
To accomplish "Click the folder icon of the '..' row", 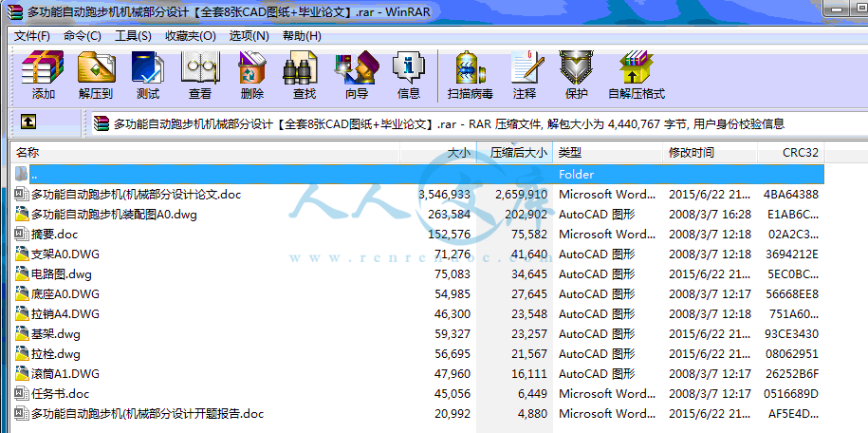I will point(21,174).
